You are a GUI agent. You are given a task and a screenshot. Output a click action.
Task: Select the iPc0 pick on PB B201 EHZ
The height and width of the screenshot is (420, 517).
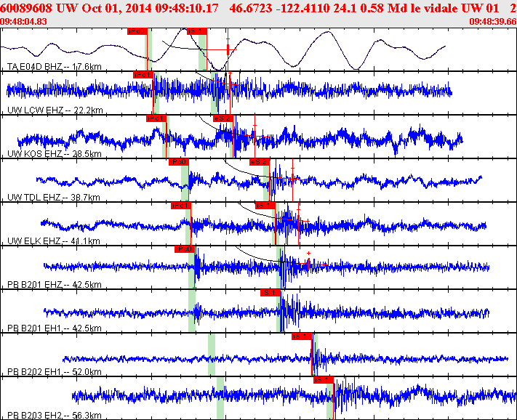coord(185,249)
